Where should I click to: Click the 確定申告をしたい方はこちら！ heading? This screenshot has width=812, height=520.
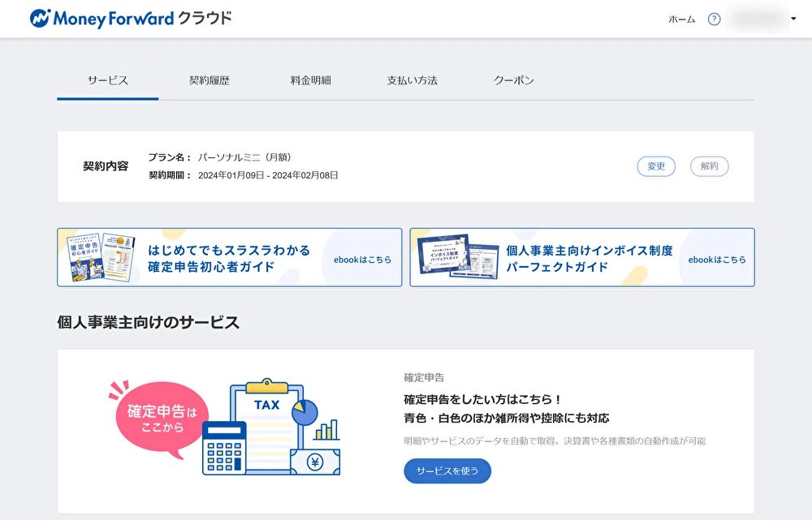(x=482, y=399)
